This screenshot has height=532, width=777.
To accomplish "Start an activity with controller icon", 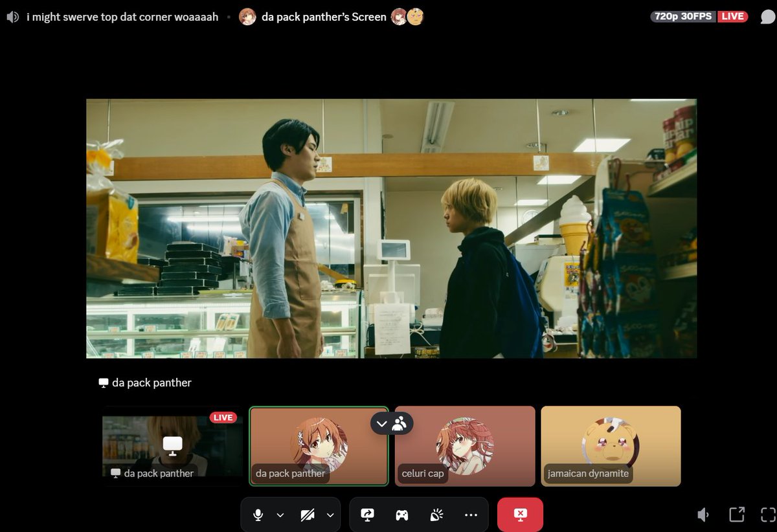I will coord(402,515).
